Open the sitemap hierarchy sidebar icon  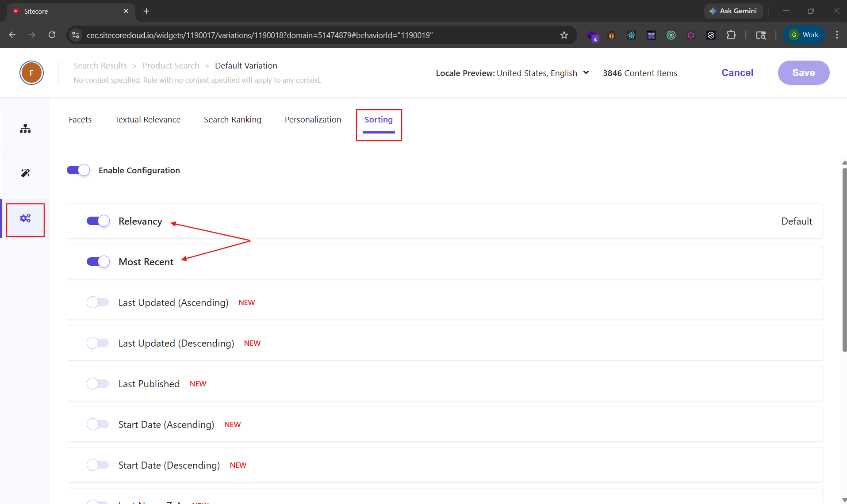click(x=25, y=129)
